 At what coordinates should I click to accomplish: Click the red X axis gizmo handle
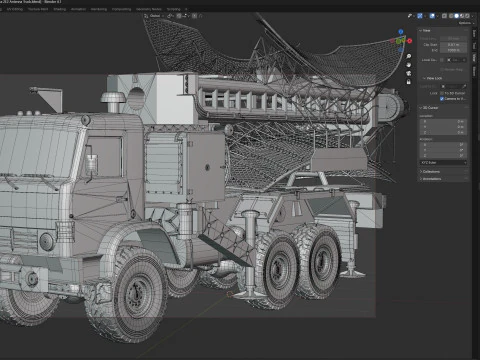(x=409, y=41)
